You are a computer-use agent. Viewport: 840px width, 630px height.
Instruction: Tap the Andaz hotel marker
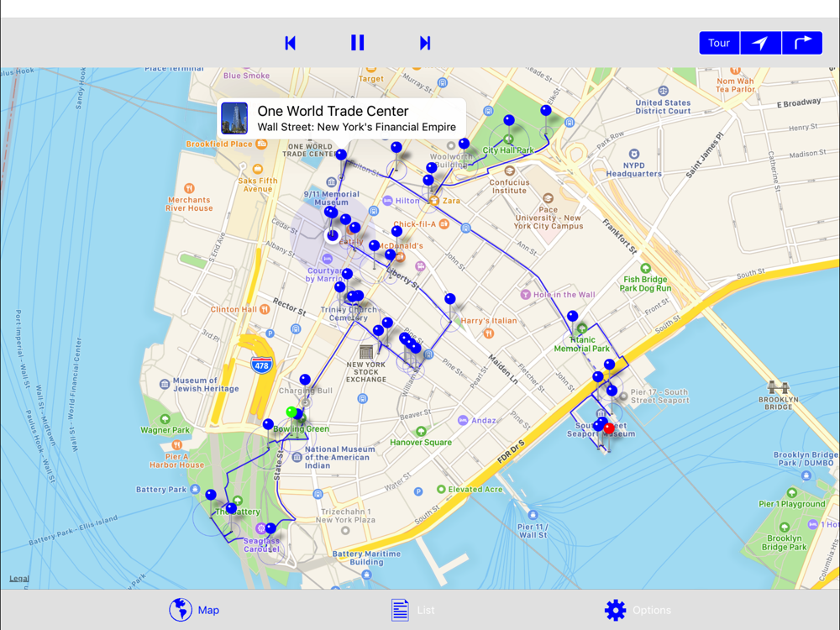pos(463,421)
